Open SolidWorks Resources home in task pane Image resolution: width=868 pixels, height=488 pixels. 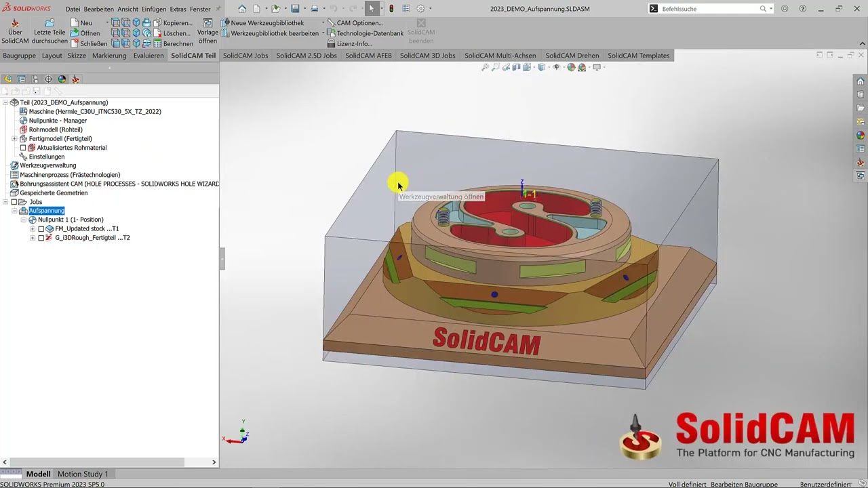[x=861, y=81]
